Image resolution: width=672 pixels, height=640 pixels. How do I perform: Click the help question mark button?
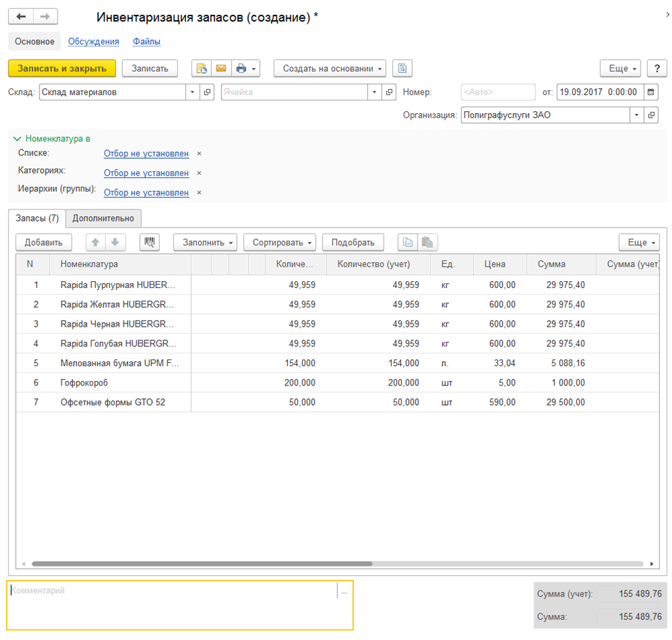(657, 68)
